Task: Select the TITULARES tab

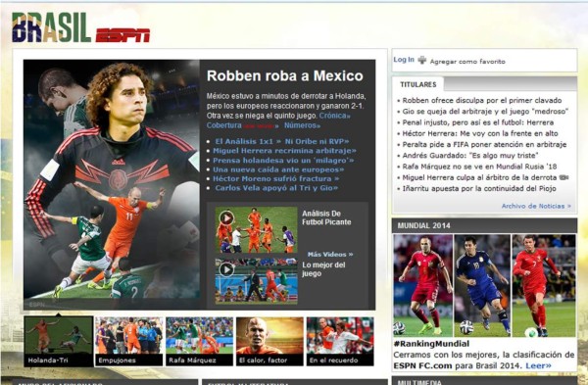Action: [x=417, y=84]
